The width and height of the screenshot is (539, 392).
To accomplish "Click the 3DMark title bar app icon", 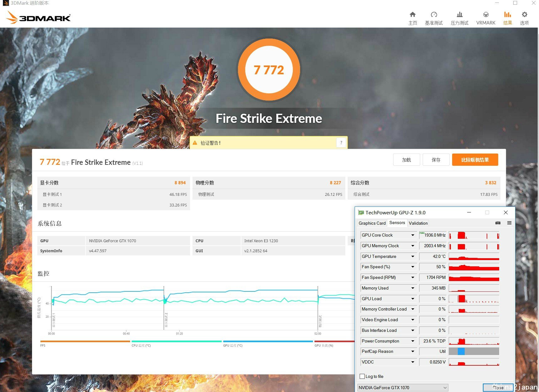I will (5, 3).
